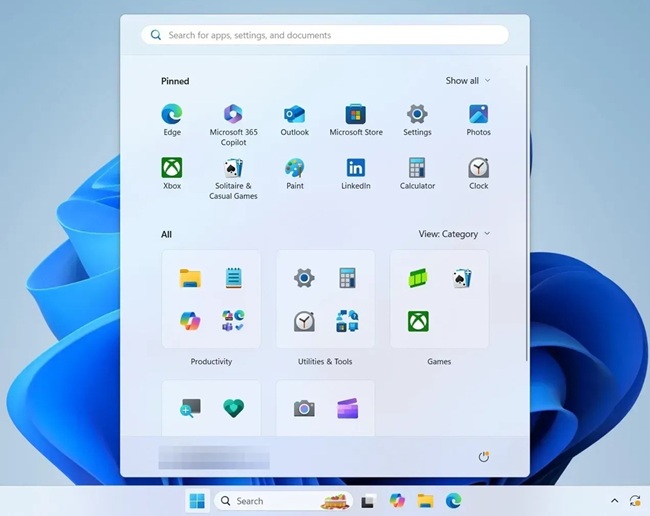This screenshot has height=516, width=650.
Task: Open the Clock in Utilities & Tools
Action: 304,321
